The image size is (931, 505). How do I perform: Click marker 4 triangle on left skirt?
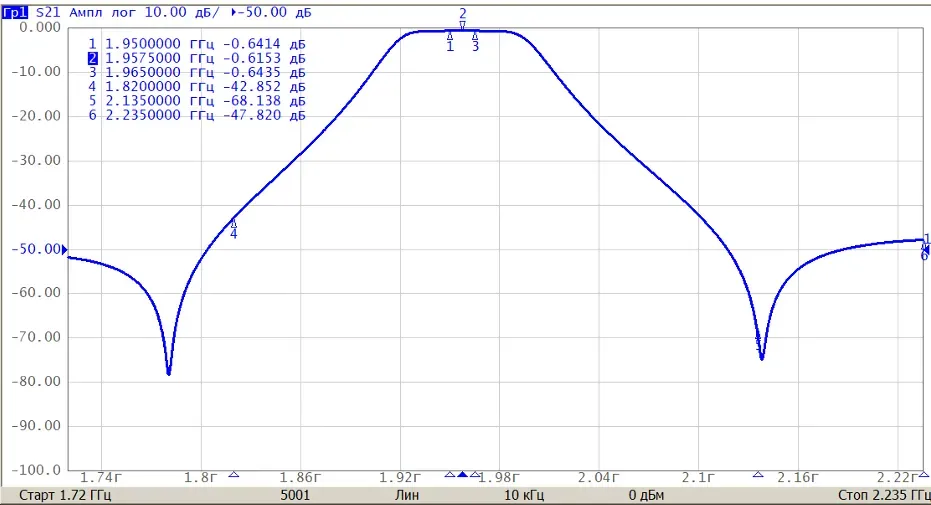pyautogui.click(x=233, y=223)
